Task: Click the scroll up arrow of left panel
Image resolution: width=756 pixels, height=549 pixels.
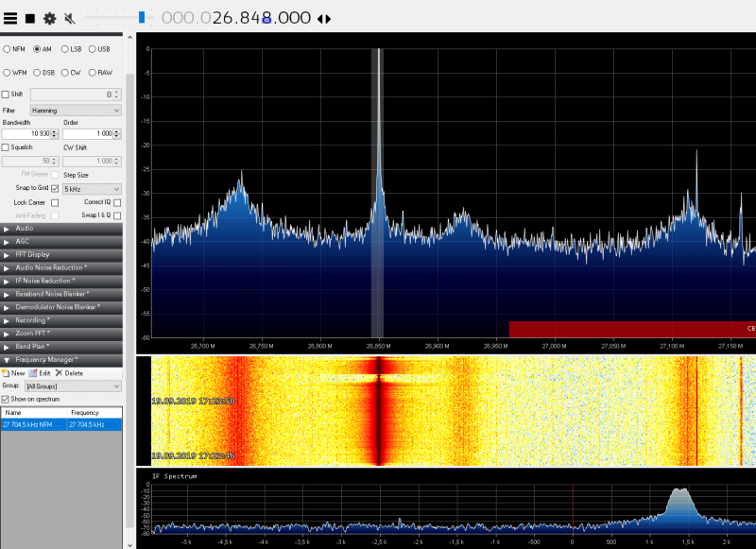Action: click(x=129, y=37)
